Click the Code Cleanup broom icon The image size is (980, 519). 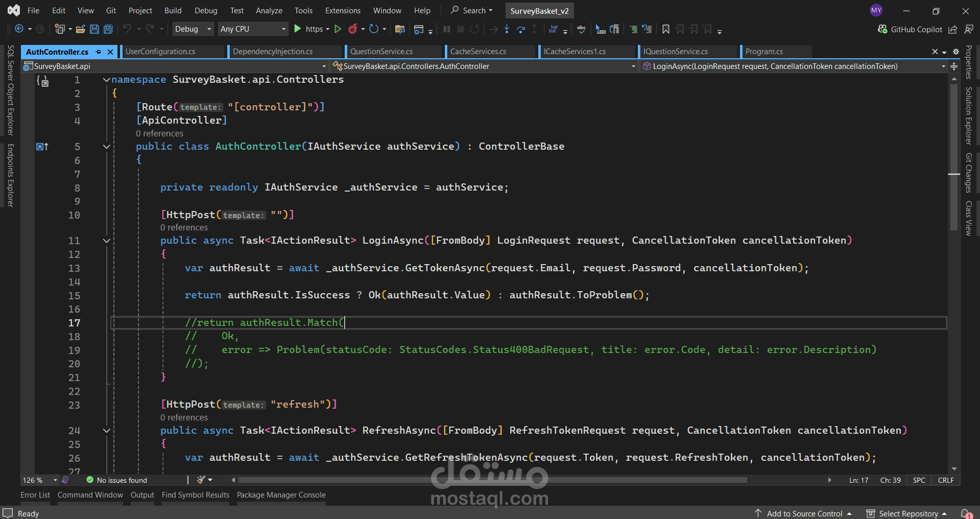coord(201,480)
